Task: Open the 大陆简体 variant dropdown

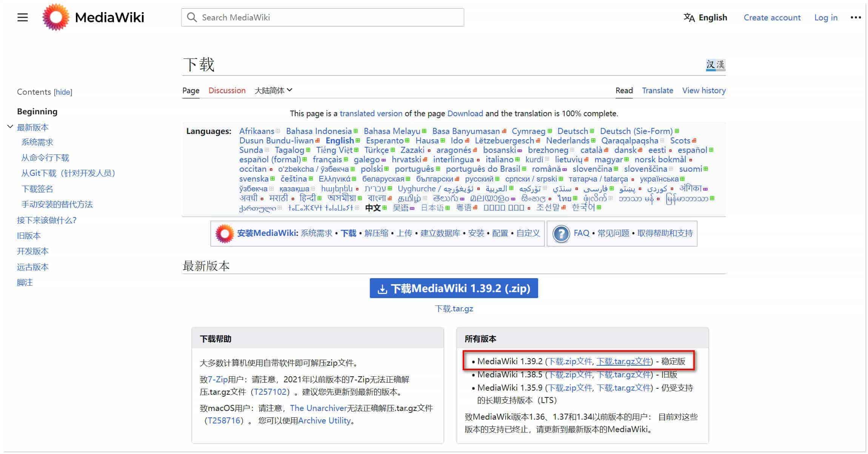Action: coord(273,91)
